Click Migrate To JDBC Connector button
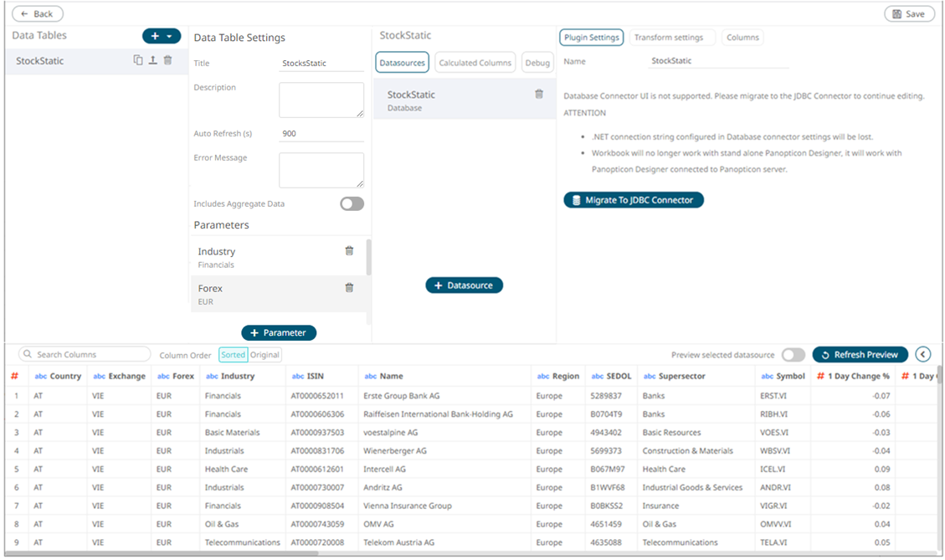The image size is (945, 560). tap(633, 200)
